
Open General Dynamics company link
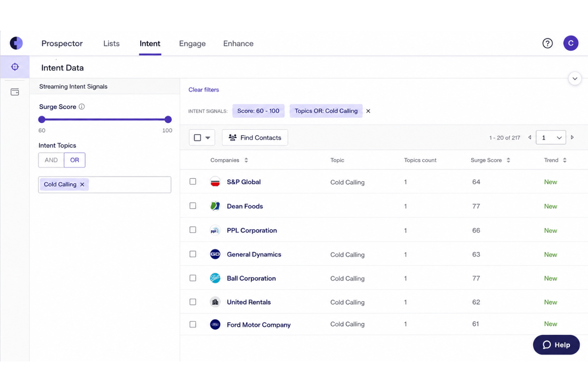(254, 254)
